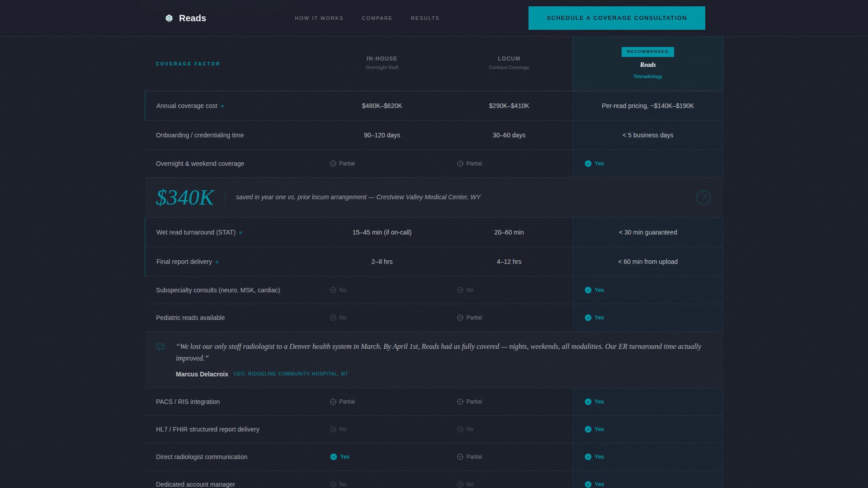Click the Crestview Valley Medical Center savings caption

pos(358,197)
